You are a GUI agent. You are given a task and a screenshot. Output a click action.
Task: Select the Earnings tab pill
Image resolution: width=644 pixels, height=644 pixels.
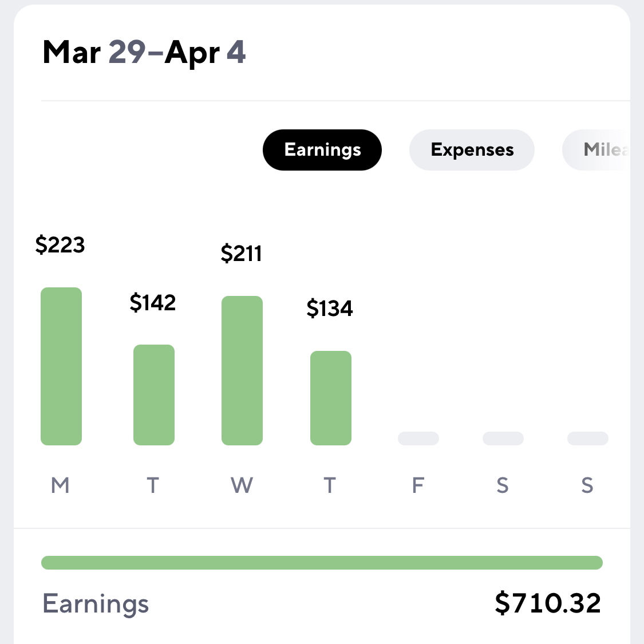322,150
